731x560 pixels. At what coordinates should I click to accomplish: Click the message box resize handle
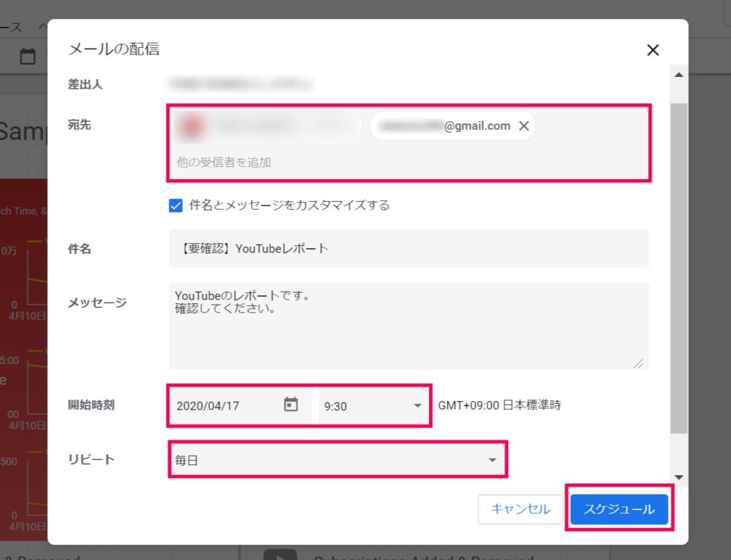pyautogui.click(x=639, y=363)
